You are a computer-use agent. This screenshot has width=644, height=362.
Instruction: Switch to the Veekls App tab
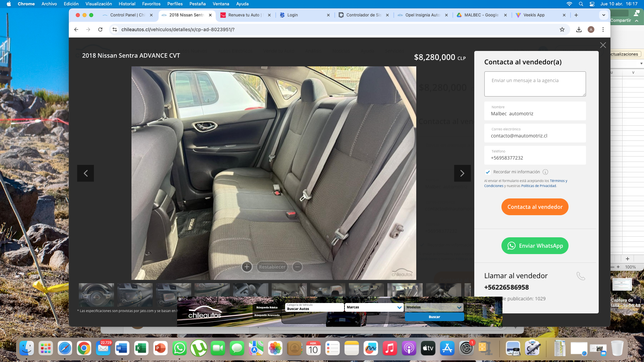[x=534, y=15]
